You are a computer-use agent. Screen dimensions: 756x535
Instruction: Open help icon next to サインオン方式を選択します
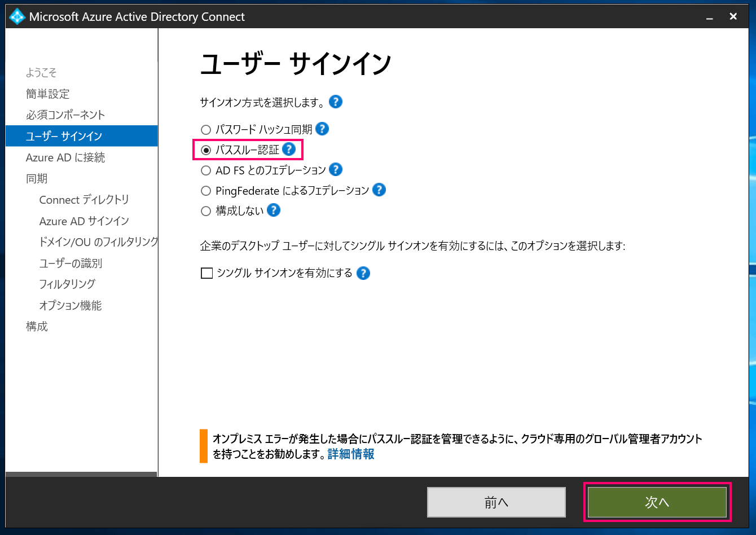(336, 102)
